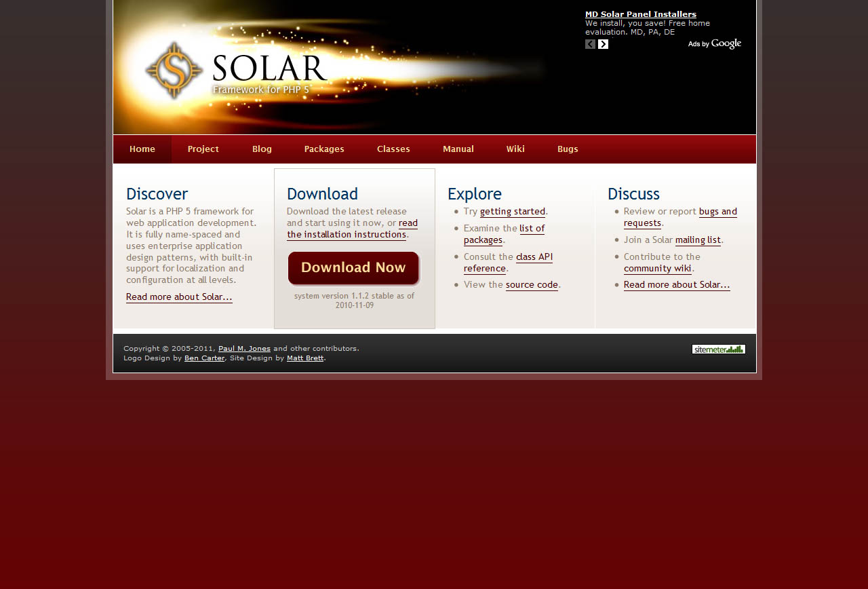Click the Solar sun logo emblem
868x589 pixels.
coord(174,71)
